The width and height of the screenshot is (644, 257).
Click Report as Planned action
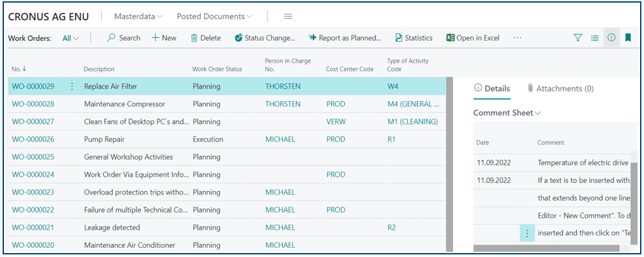[x=345, y=38]
